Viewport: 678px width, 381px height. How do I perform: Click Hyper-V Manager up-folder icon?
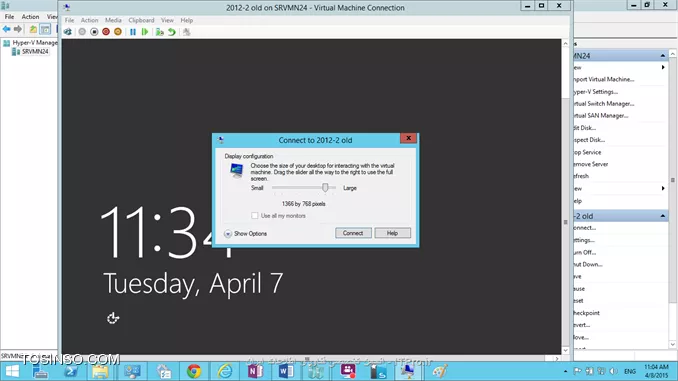point(33,29)
